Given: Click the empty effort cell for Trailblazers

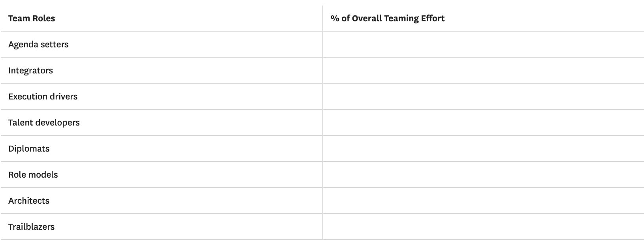Looking at the screenshot, I should [x=483, y=227].
